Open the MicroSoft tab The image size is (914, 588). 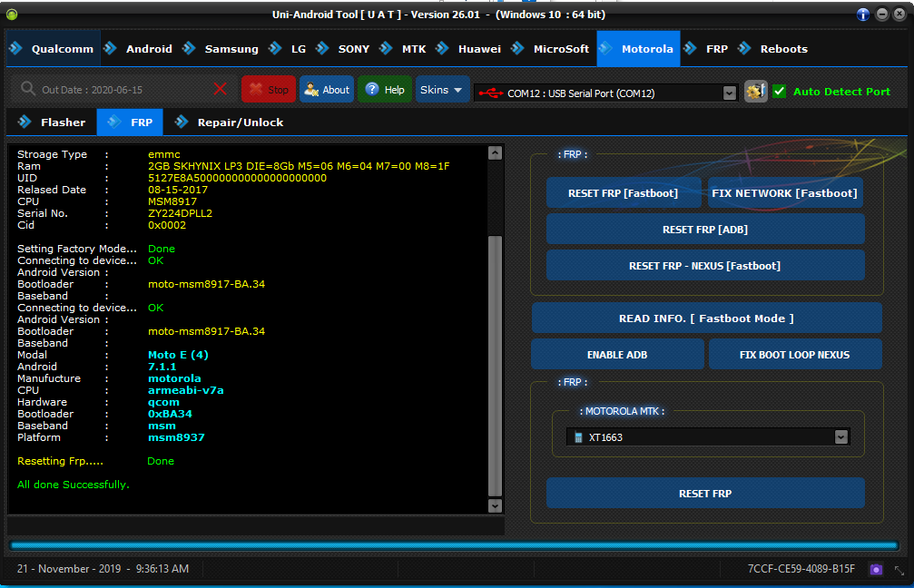(552, 49)
